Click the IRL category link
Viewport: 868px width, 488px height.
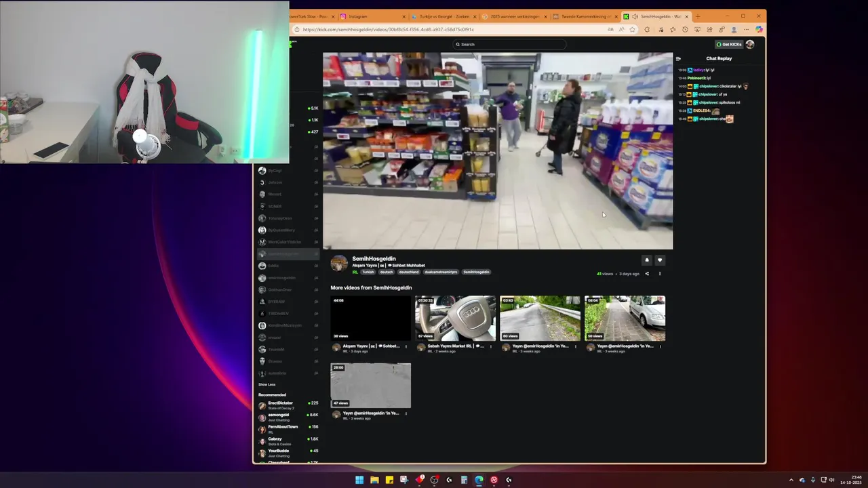pyautogui.click(x=355, y=272)
